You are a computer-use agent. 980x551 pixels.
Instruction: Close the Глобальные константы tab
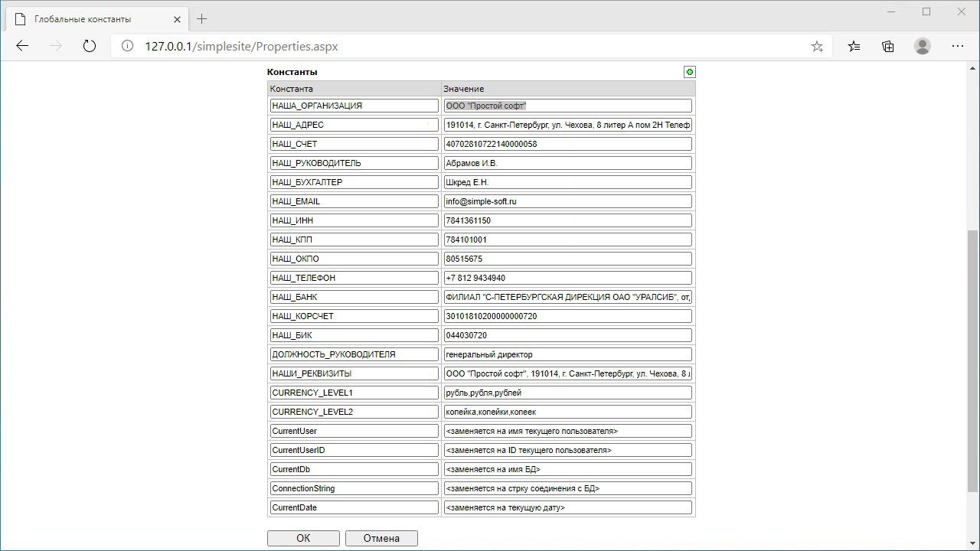178,19
